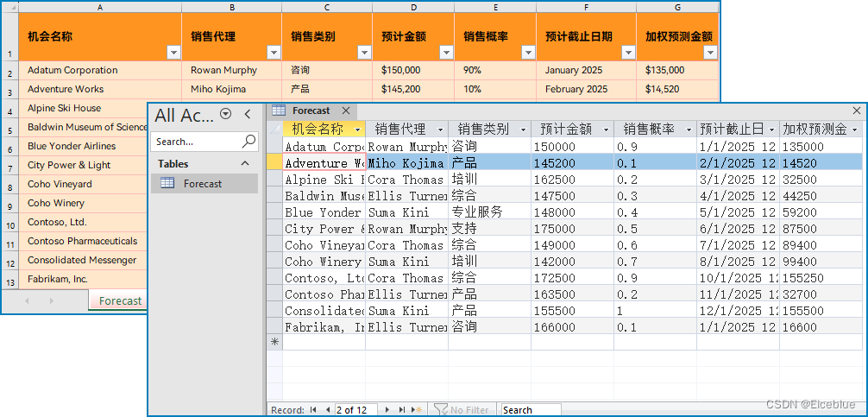
Task: Open 预计截止日 column dropdown in Access
Action: click(x=771, y=130)
